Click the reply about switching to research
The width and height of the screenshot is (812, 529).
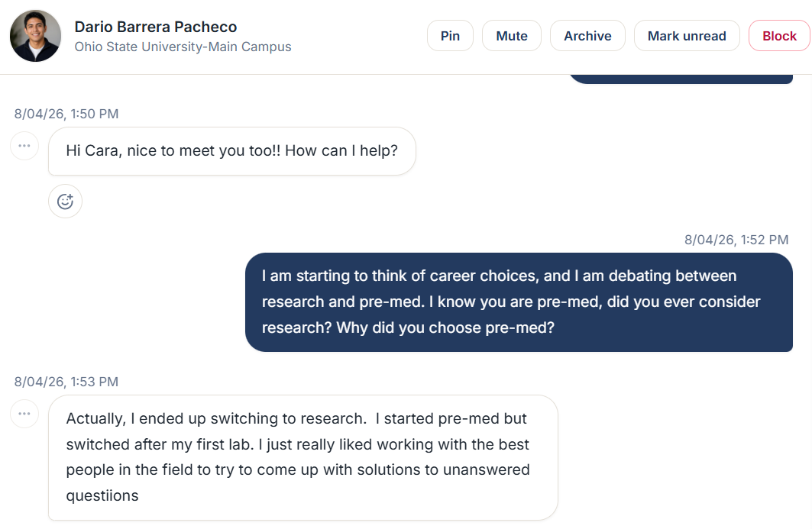(x=303, y=457)
